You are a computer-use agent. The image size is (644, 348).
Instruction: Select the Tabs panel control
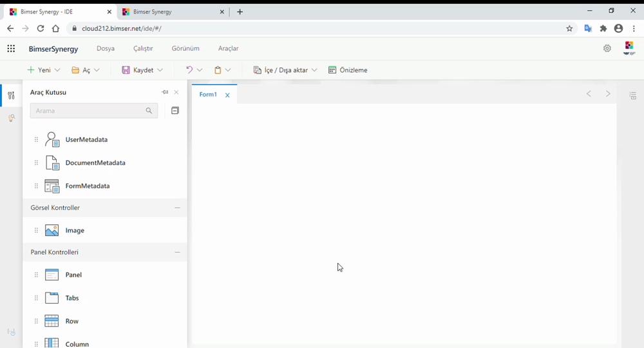coord(73,298)
